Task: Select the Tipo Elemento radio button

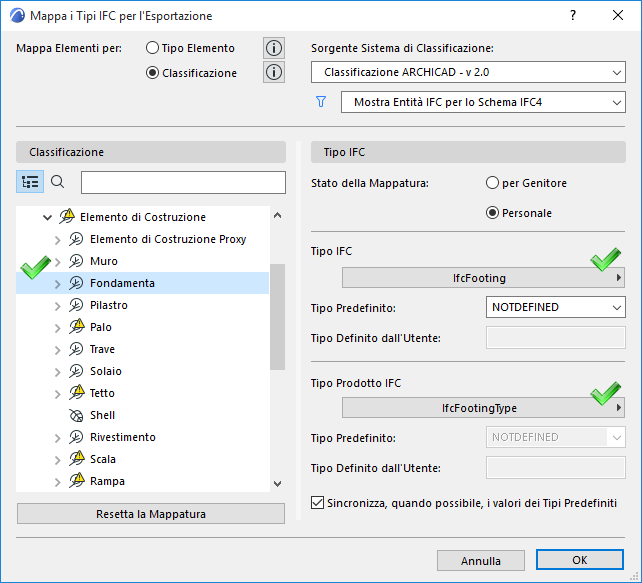Action: pyautogui.click(x=153, y=48)
